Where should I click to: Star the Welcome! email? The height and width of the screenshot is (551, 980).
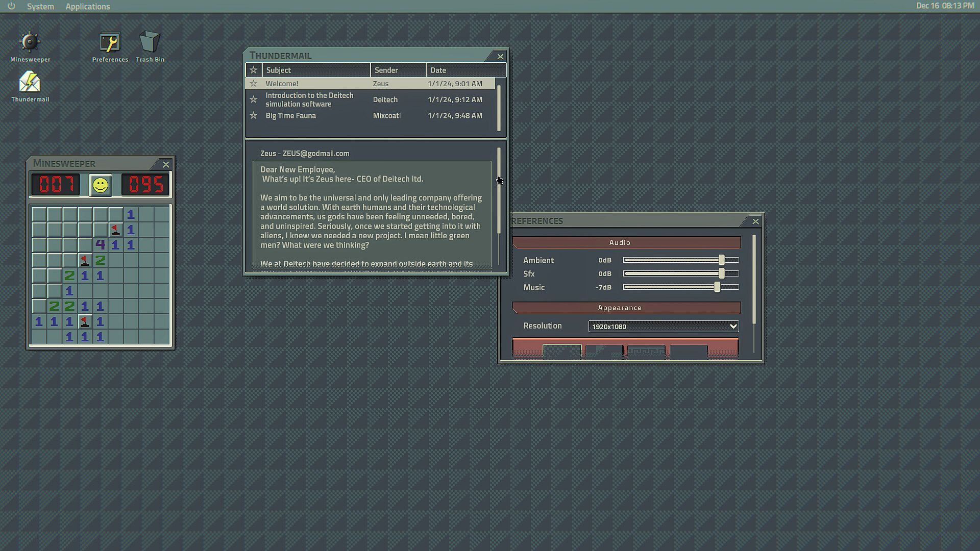253,84
